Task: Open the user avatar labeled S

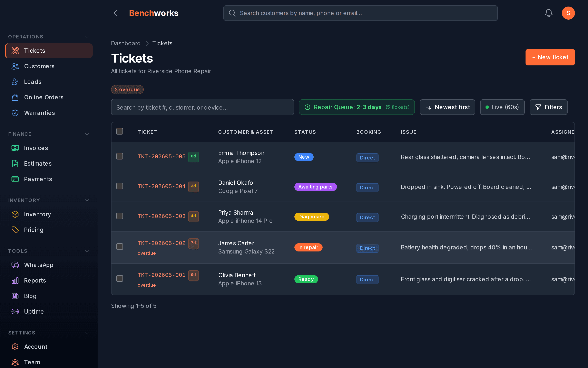Action: [x=568, y=13]
